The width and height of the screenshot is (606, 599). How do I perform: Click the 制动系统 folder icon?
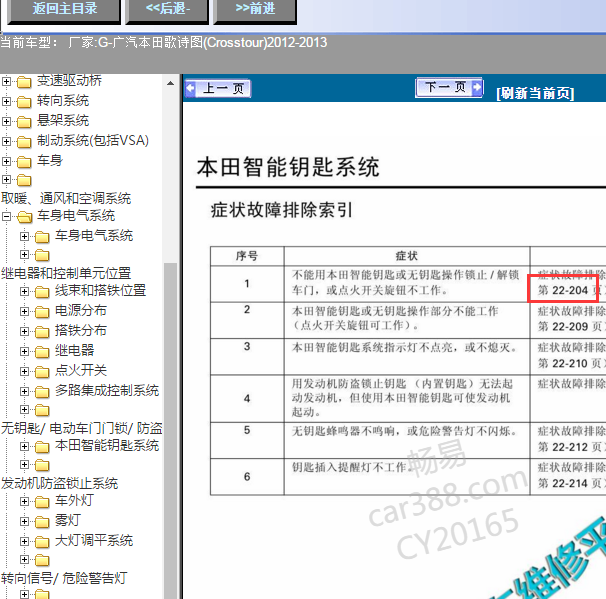click(24, 142)
